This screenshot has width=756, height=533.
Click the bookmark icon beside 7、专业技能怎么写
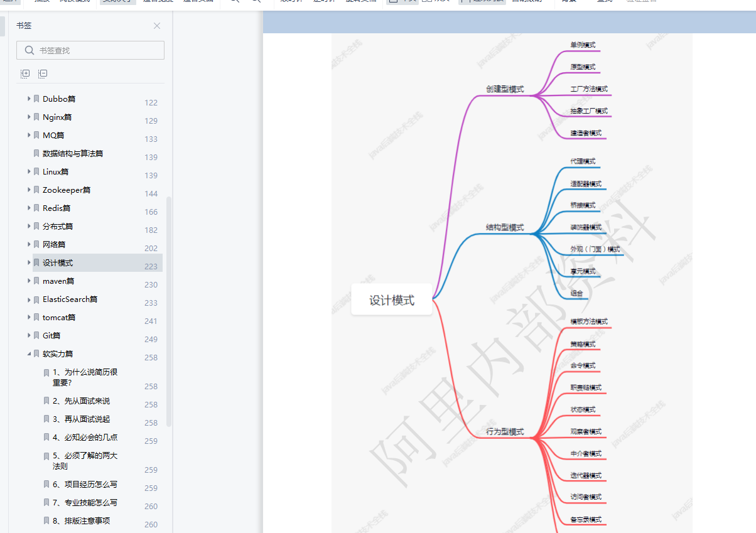[46, 502]
